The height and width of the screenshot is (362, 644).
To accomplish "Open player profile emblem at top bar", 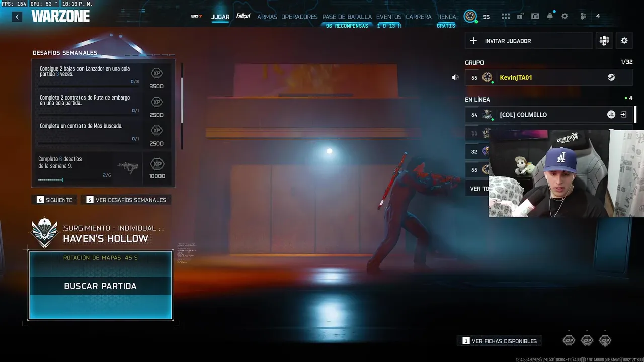I will click(470, 16).
